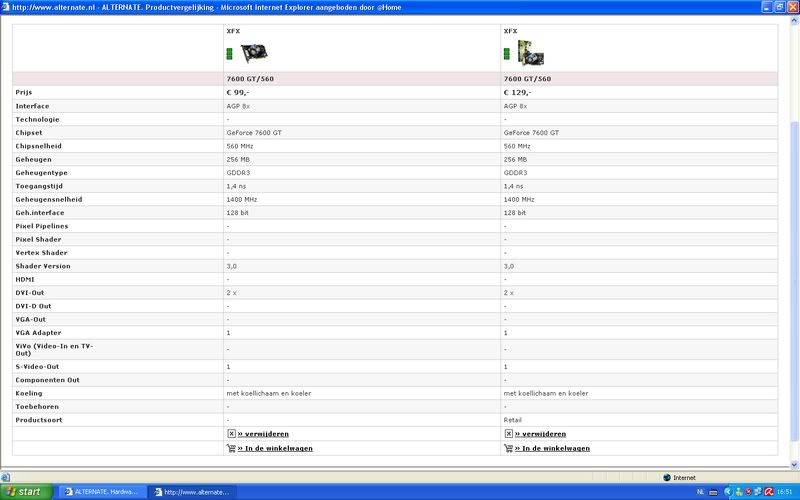The width and height of the screenshot is (800, 500).
Task: Open the red Avira umbrella tray icon
Action: point(769,492)
